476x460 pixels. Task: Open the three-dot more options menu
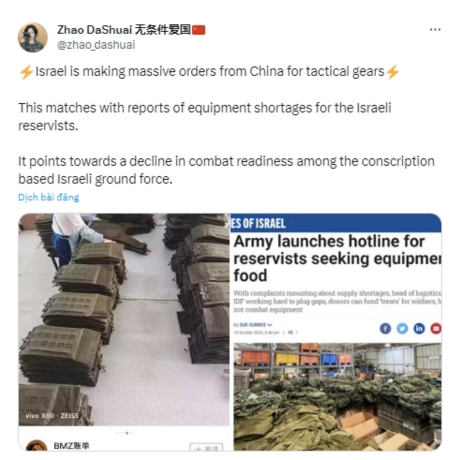click(x=435, y=30)
